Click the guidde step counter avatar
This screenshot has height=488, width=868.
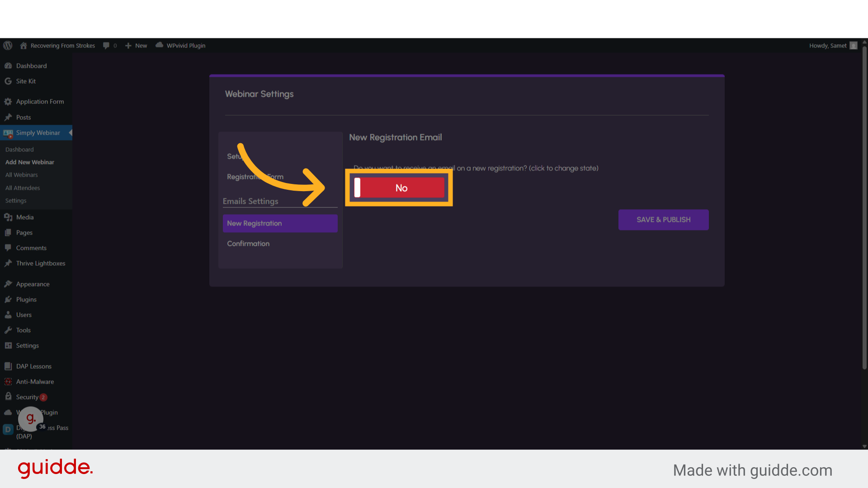point(32,419)
